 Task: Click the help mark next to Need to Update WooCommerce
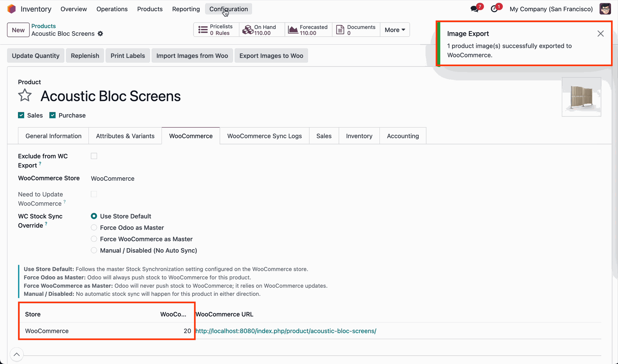pos(65,202)
